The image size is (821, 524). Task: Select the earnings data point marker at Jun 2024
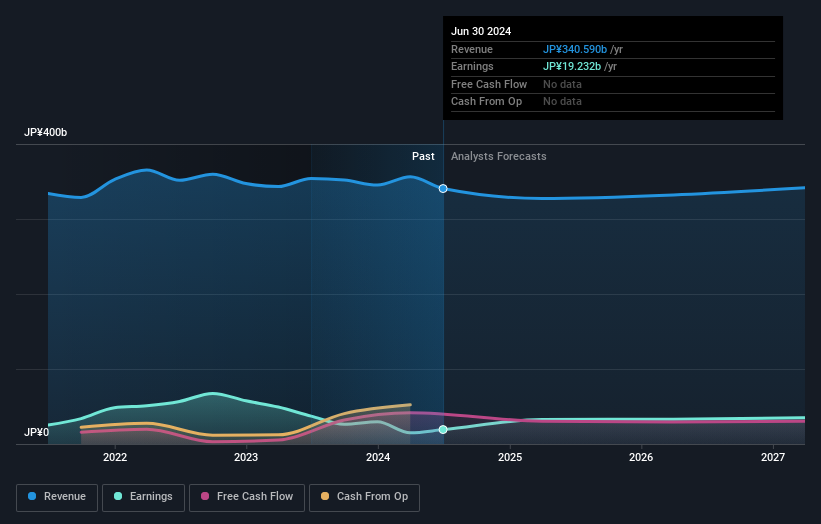tap(443, 430)
